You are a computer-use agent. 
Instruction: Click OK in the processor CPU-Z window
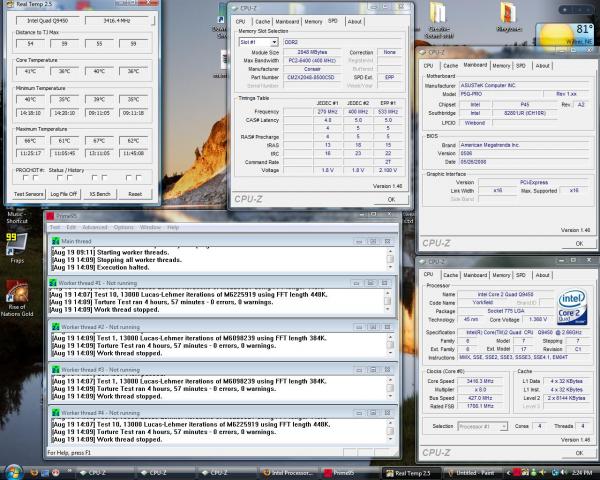[579, 453]
